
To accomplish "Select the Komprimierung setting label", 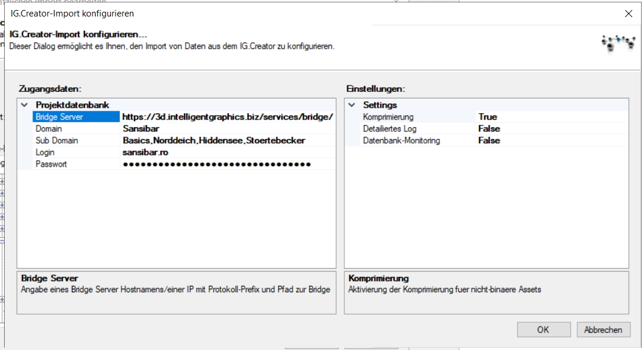I will (388, 117).
